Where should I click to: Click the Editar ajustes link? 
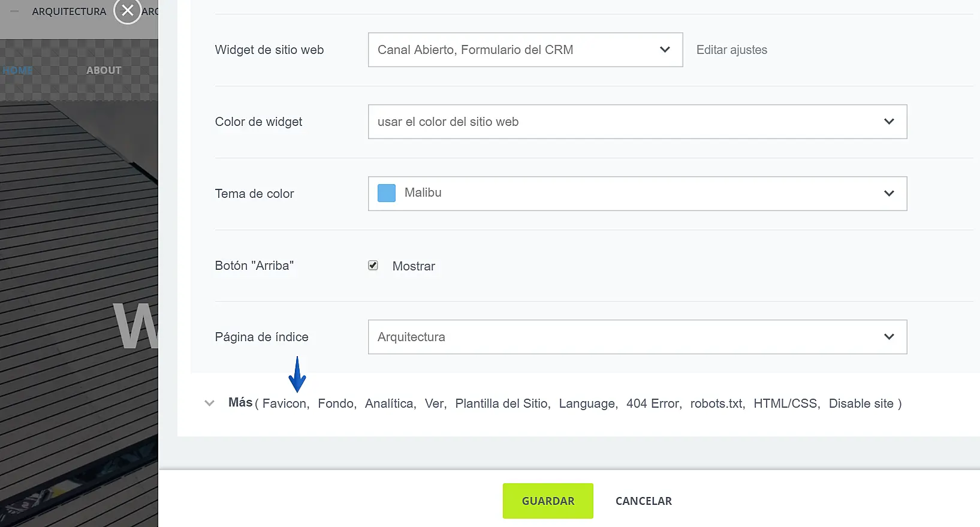[731, 50]
